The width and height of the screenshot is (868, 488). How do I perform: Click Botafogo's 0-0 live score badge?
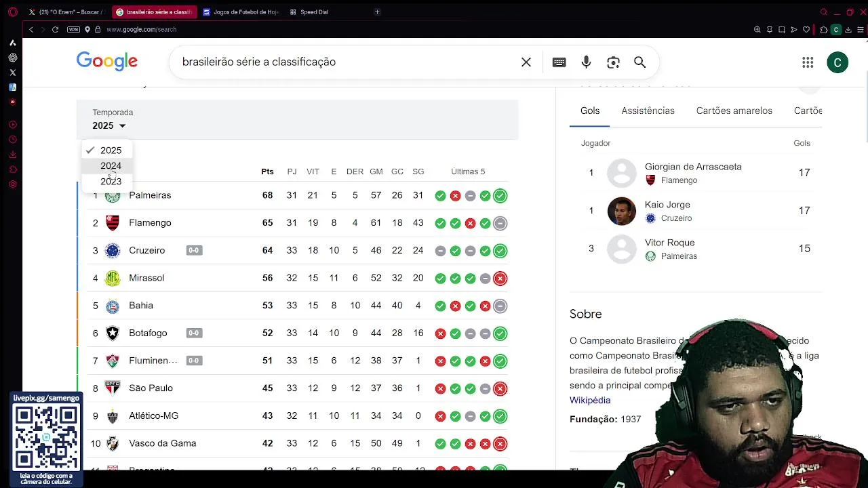[194, 333]
